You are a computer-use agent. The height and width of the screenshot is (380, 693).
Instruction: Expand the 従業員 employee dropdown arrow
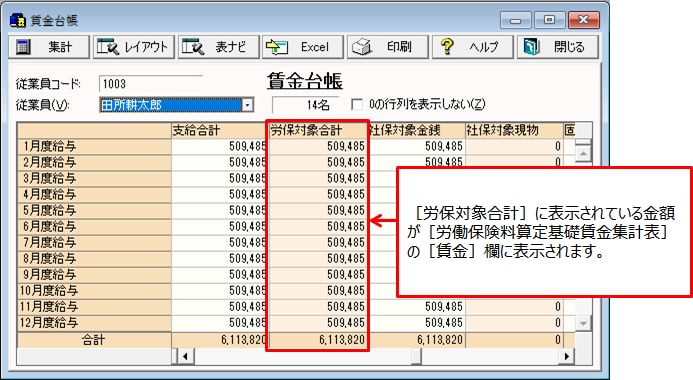248,105
